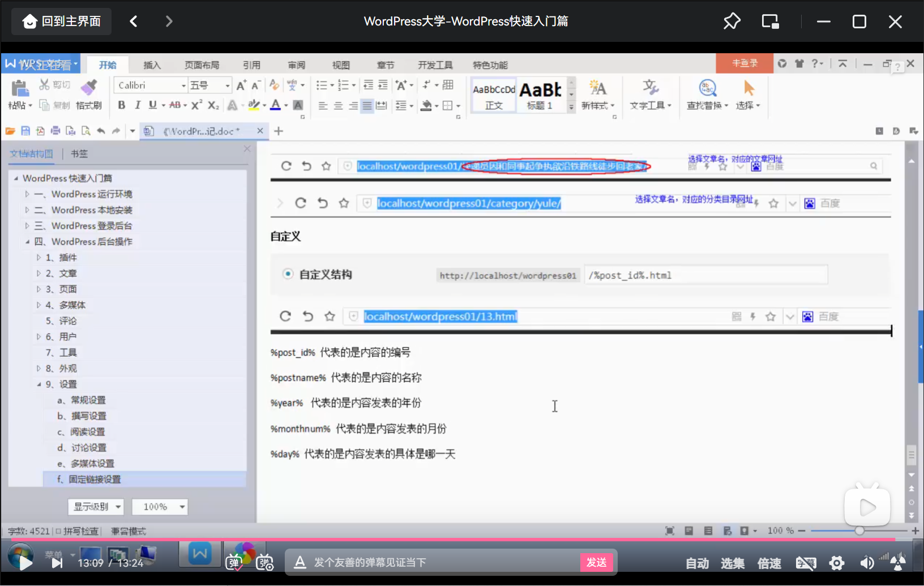Toggle the subtitle display icon
This screenshot has width=924, height=586.
pyautogui.click(x=806, y=563)
